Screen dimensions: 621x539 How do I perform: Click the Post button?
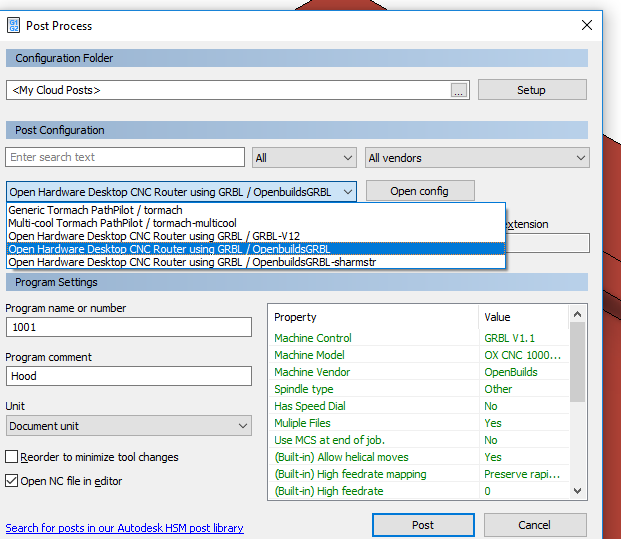(x=422, y=525)
